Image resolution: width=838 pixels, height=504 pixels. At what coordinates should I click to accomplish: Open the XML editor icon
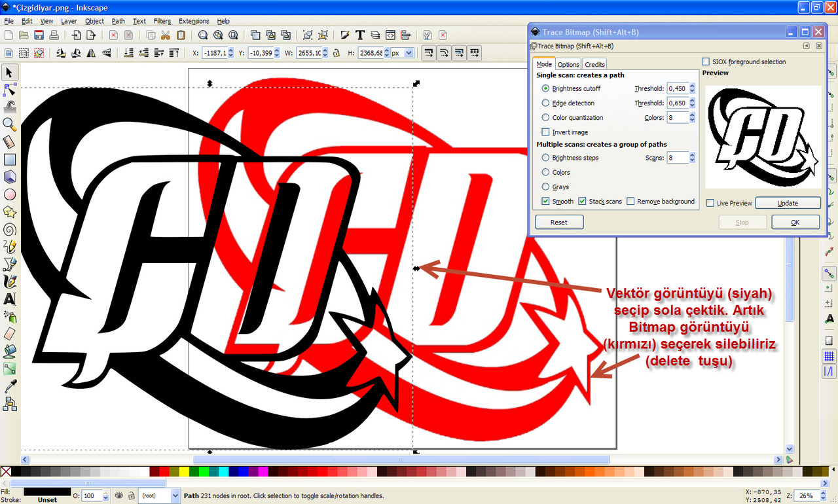click(x=390, y=35)
